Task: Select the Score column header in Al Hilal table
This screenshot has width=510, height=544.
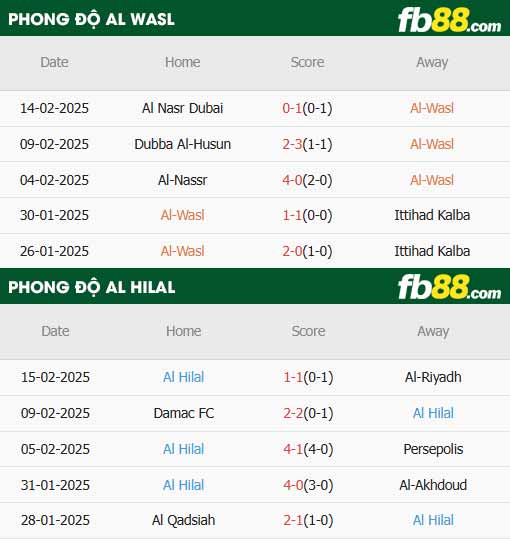Action: [308, 331]
